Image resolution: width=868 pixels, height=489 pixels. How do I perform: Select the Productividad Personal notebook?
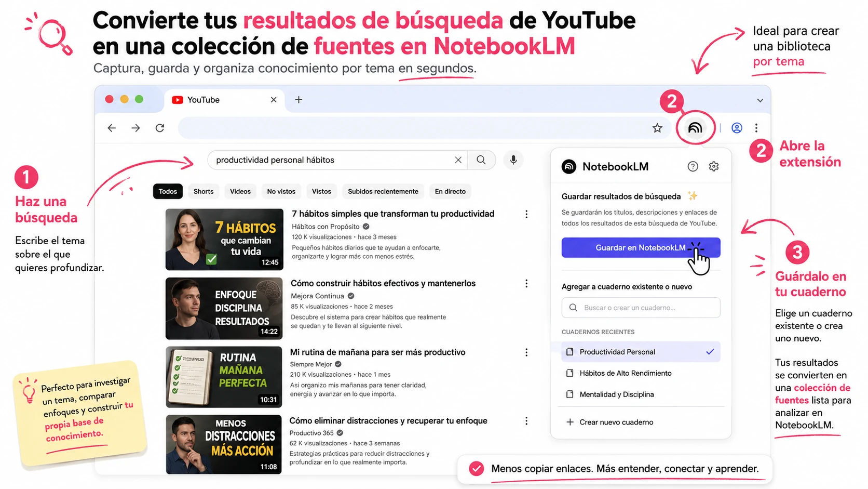click(x=641, y=352)
